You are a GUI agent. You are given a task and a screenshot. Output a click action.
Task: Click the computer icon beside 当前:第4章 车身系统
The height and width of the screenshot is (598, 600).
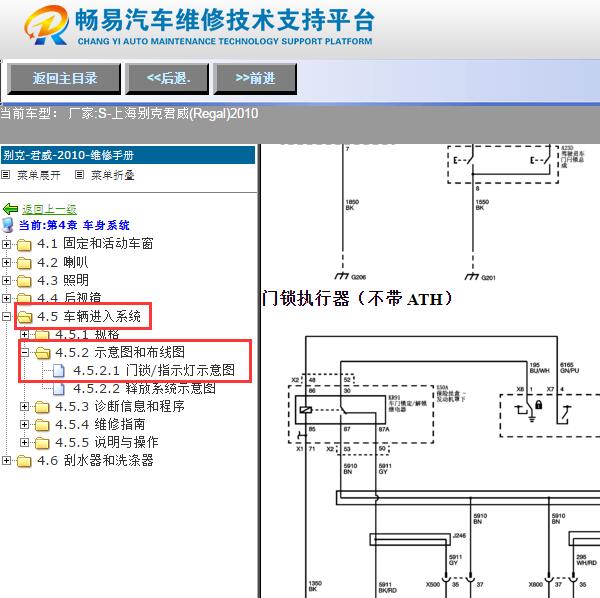8,225
